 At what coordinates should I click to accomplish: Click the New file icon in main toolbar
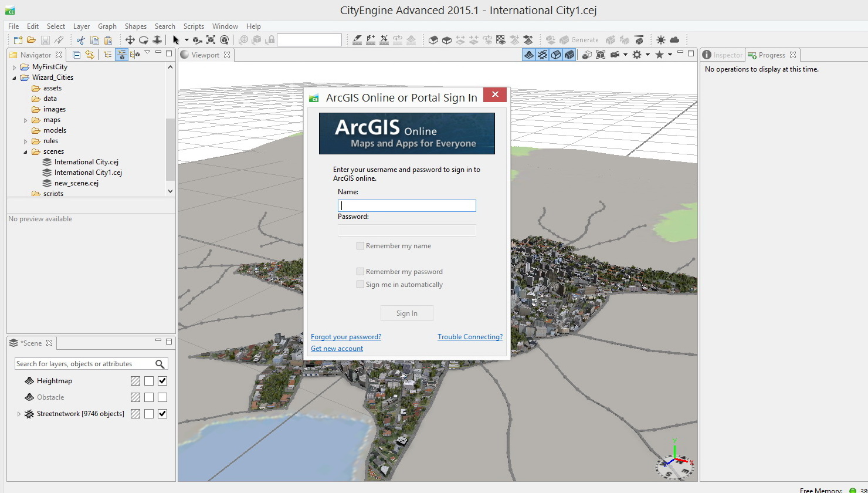[x=18, y=40]
